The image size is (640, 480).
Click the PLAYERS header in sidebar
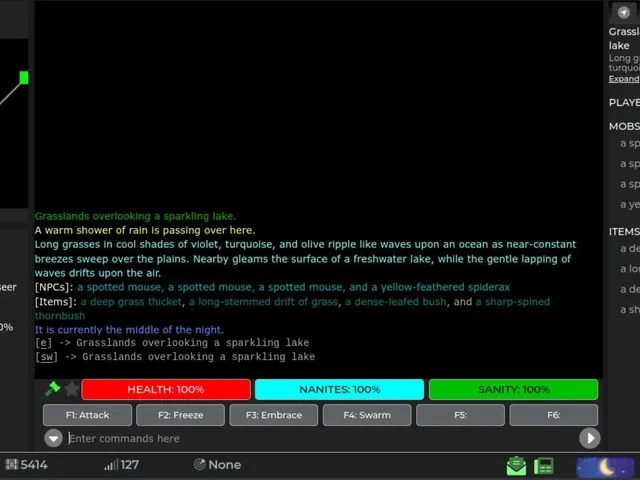[x=624, y=102]
